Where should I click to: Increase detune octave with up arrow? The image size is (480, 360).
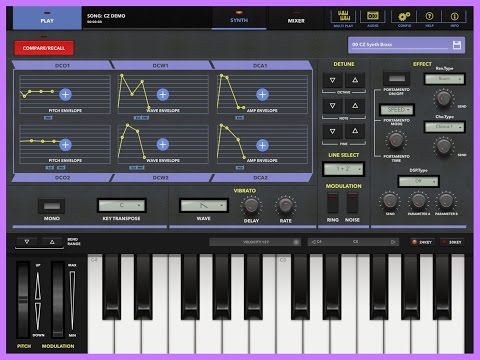[355, 80]
